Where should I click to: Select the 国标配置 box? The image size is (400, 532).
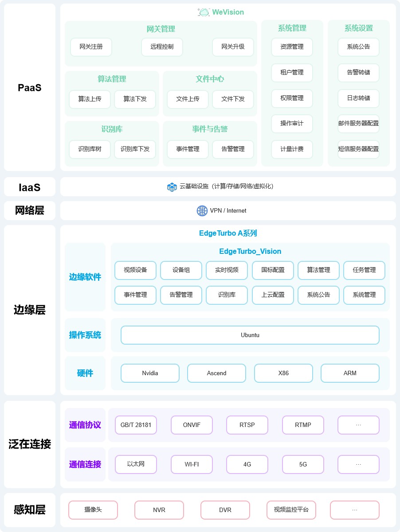(x=273, y=270)
